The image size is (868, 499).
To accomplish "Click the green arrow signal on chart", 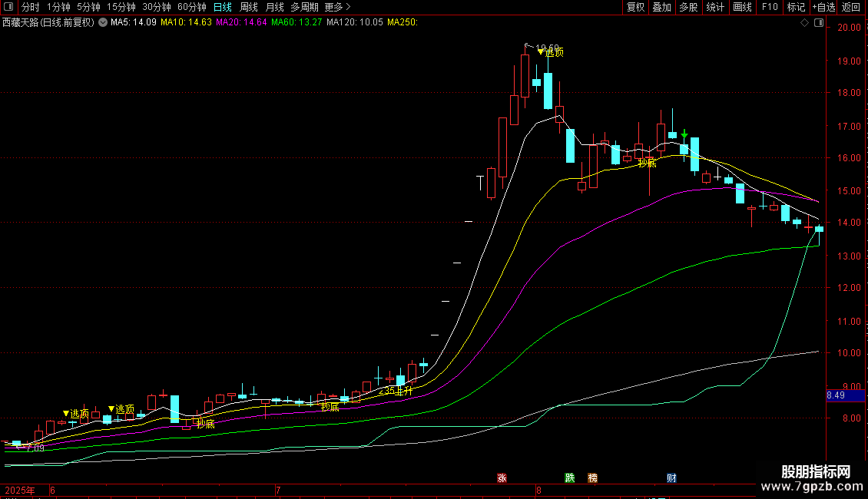I will (x=684, y=134).
